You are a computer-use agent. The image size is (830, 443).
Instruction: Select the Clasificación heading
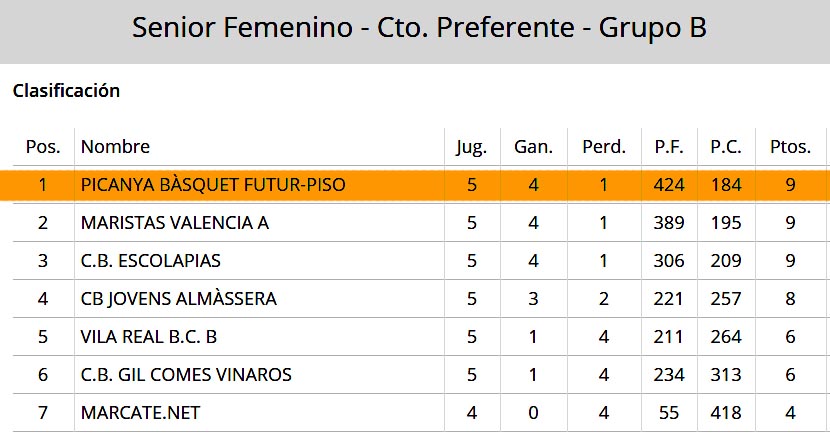click(x=66, y=91)
